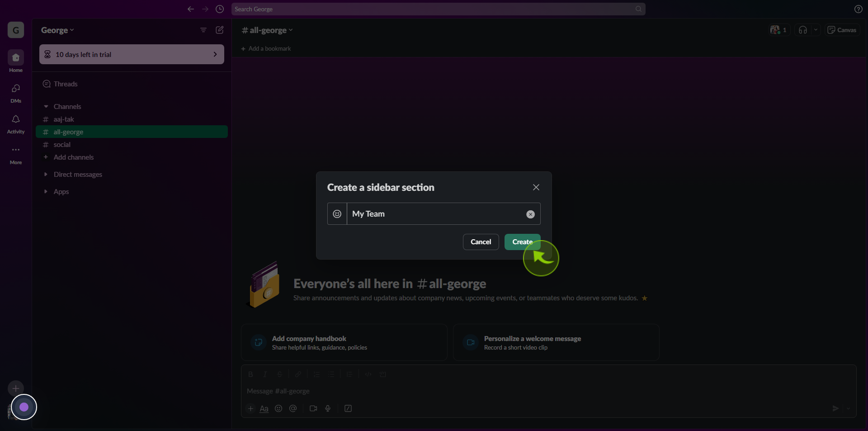Open Personalize a welcome message card
This screenshot has height=431, width=868.
(x=556, y=342)
